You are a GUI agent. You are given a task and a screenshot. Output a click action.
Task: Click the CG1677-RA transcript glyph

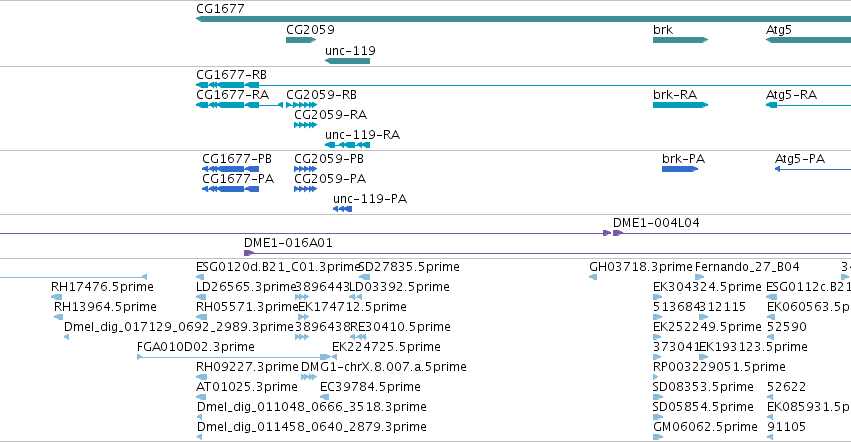click(239, 105)
